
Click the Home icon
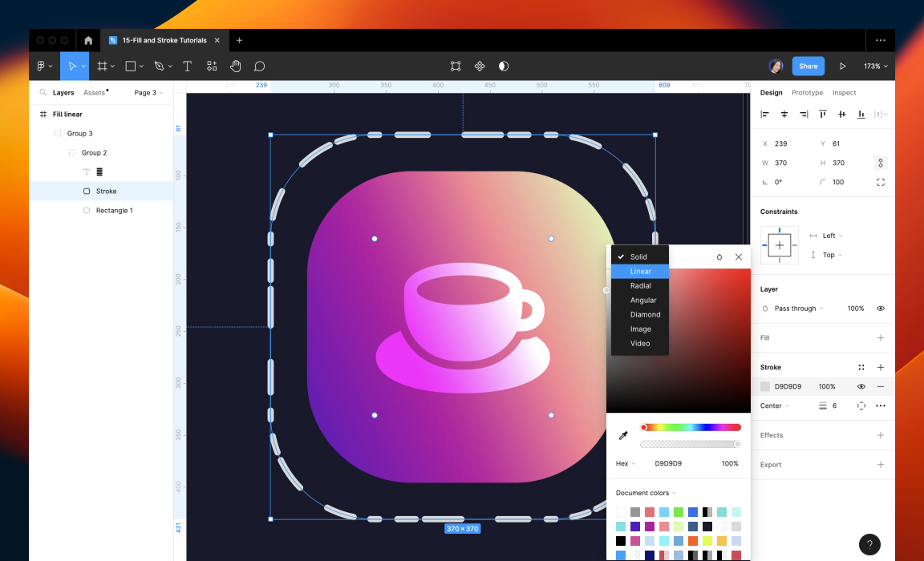tap(88, 41)
